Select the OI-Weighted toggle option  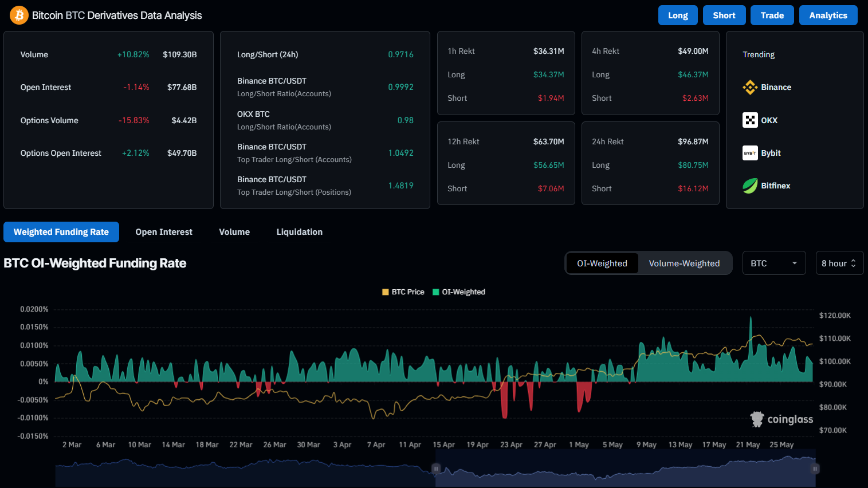(602, 263)
